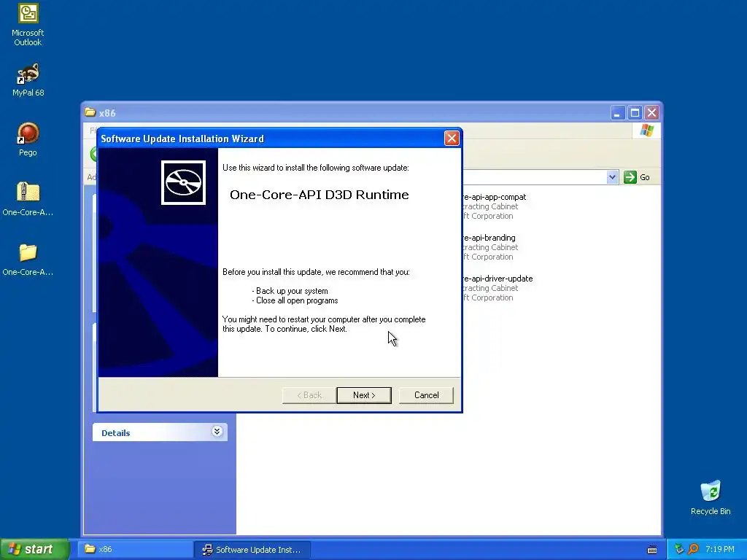
Task: Select the One-Core-API folder on desktop
Action: tap(28, 259)
